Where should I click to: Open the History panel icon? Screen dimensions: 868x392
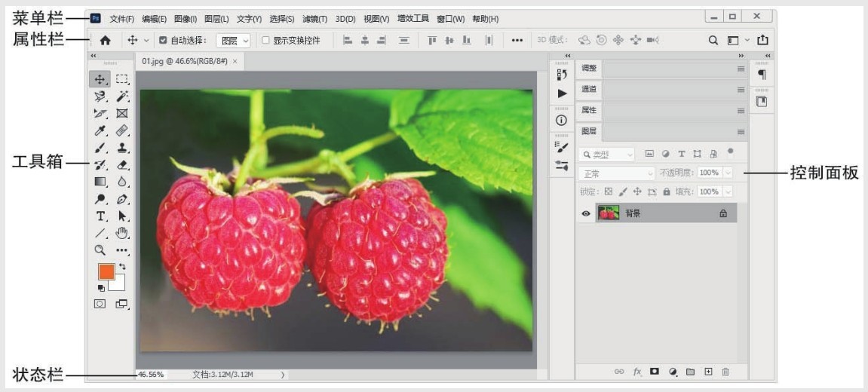click(562, 75)
